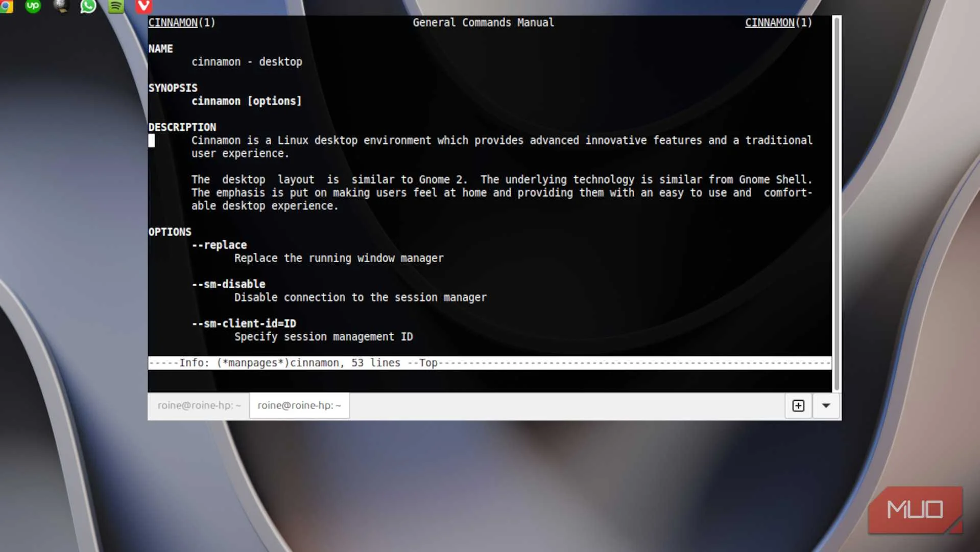Open WhatsApp from the top panel

point(88,7)
